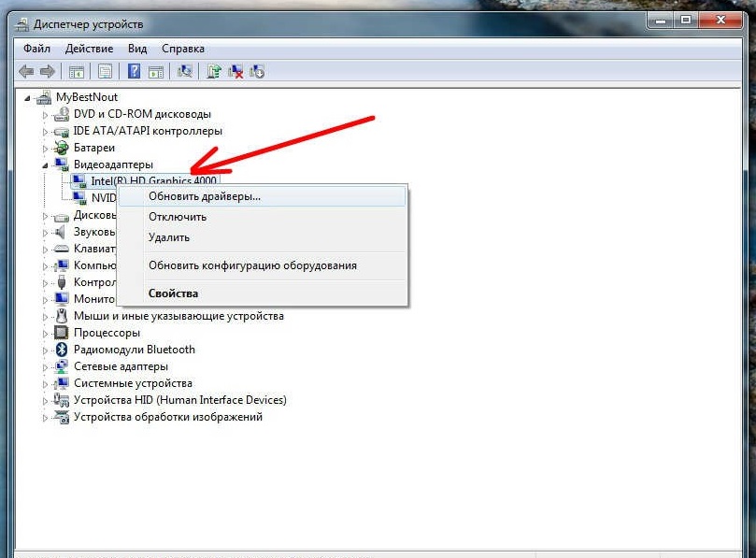Toggle the console tree pane icon
756x558 pixels.
click(x=77, y=72)
